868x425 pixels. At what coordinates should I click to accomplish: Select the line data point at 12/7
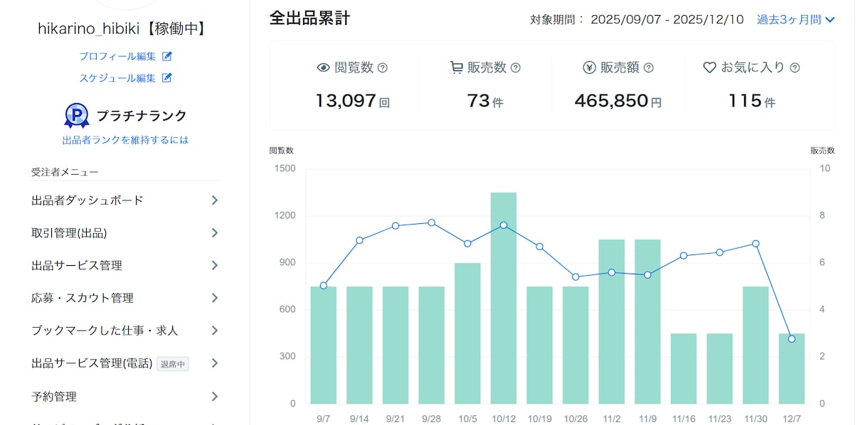791,339
